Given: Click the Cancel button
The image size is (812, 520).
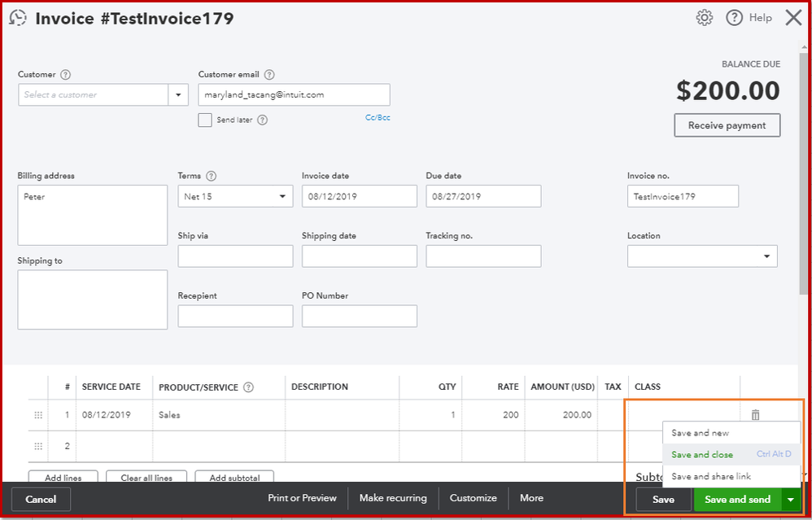Looking at the screenshot, I should (41, 500).
